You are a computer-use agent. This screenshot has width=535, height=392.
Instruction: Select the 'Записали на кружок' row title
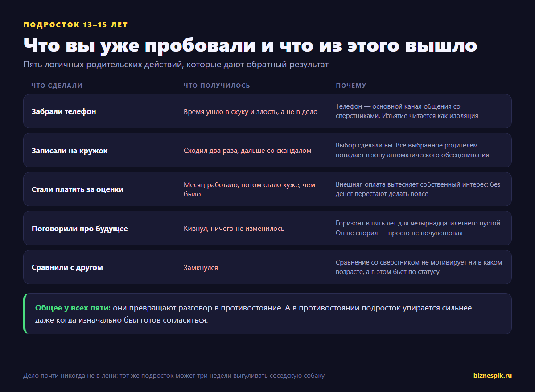pyautogui.click(x=70, y=151)
